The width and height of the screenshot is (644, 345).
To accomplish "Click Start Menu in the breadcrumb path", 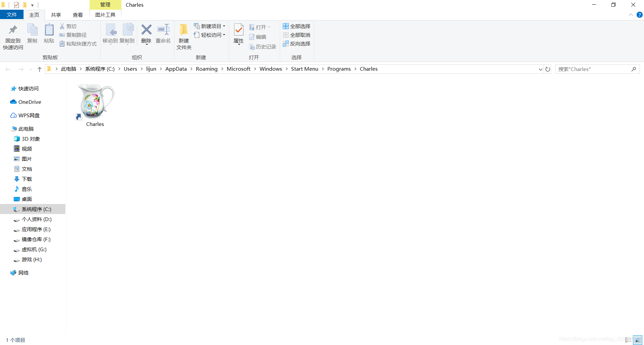I will tap(305, 69).
